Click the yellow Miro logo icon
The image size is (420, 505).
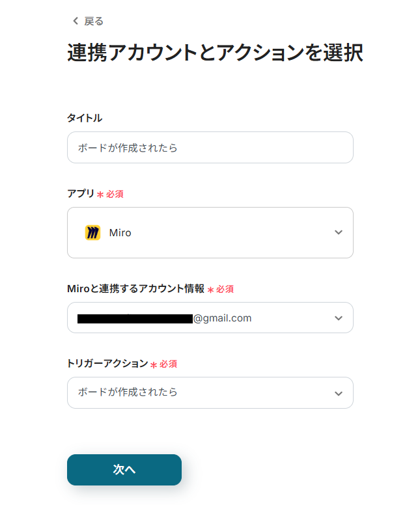[92, 232]
